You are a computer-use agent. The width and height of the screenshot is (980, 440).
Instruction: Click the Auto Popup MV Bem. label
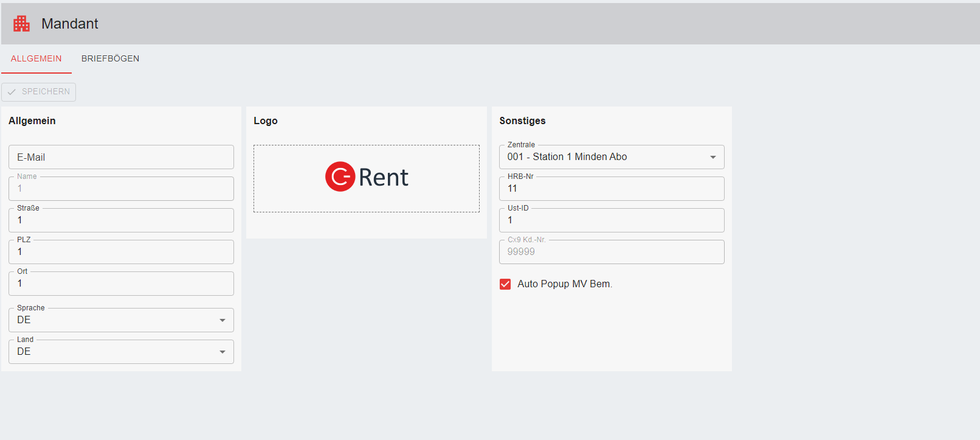pos(564,284)
